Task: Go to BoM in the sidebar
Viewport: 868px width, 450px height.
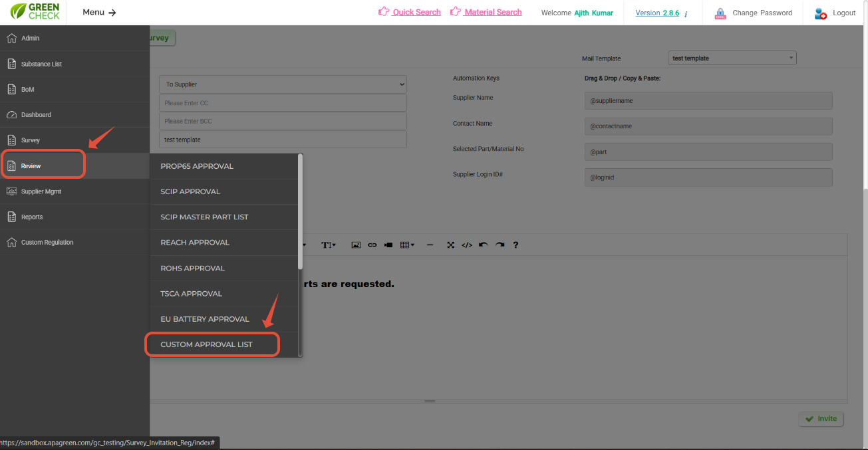Action: coord(74,89)
